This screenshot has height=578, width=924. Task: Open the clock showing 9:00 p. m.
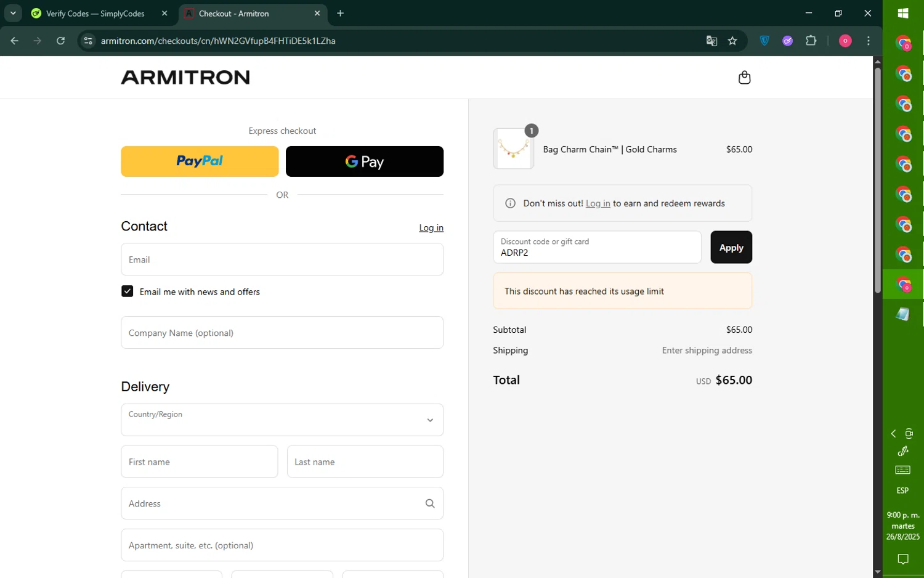(903, 526)
